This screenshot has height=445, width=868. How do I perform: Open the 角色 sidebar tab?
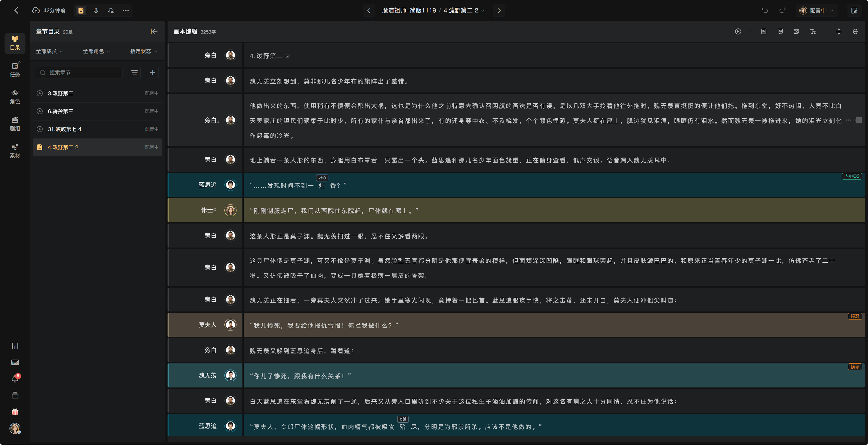[x=15, y=97]
